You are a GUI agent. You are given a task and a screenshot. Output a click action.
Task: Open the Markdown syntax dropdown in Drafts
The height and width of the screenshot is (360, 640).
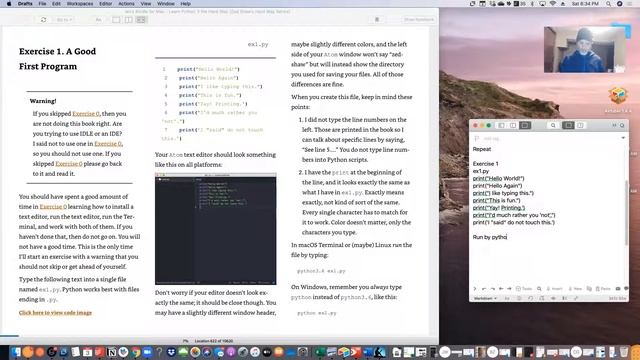click(x=485, y=298)
